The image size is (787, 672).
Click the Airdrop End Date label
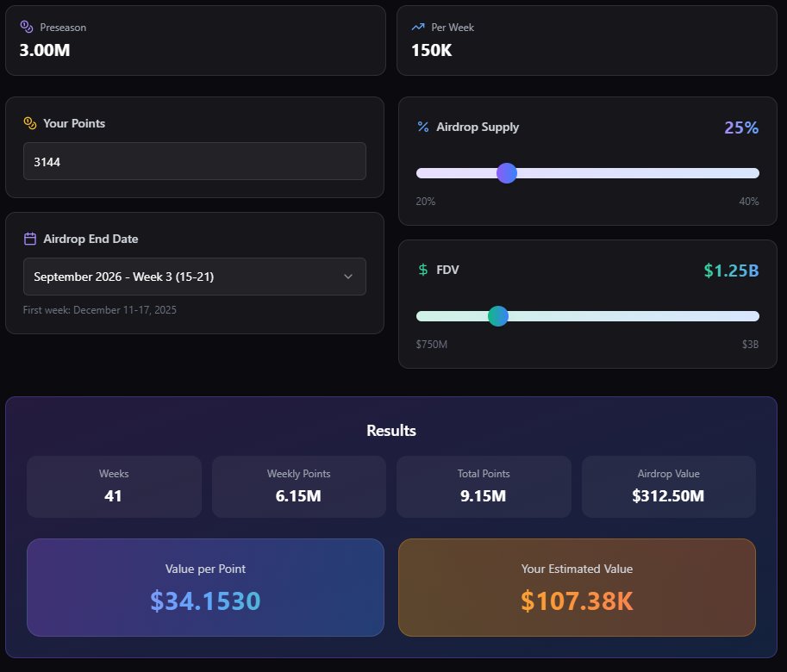tap(91, 239)
